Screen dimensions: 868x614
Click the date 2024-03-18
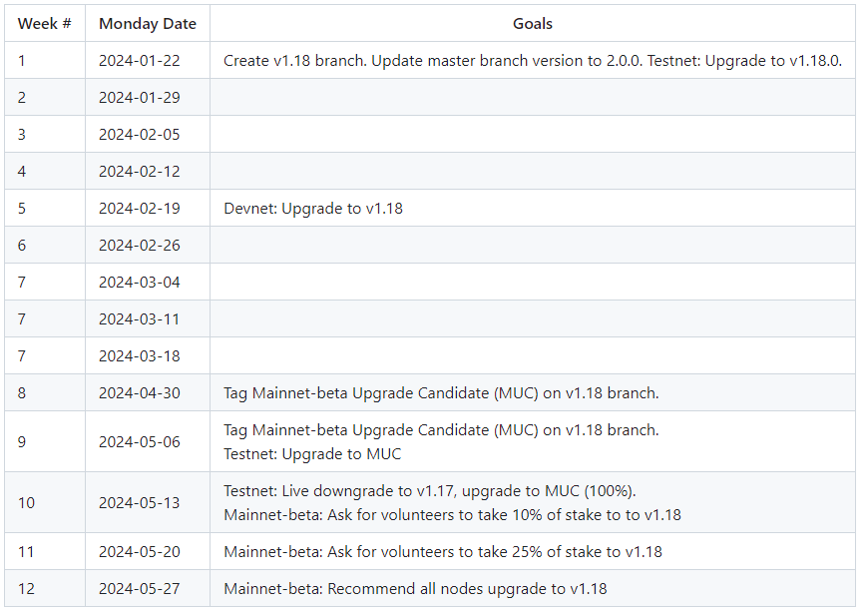[x=139, y=355]
